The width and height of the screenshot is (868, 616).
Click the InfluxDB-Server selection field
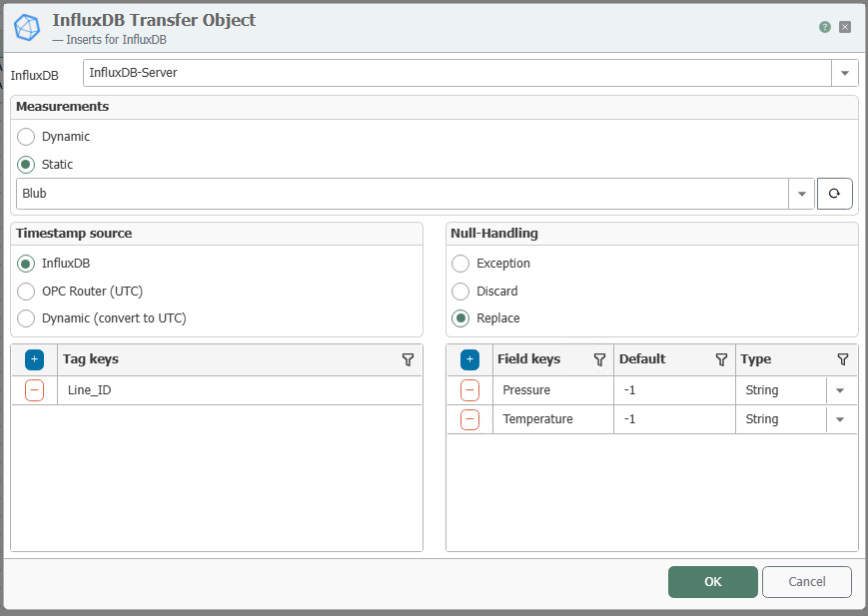tap(457, 73)
